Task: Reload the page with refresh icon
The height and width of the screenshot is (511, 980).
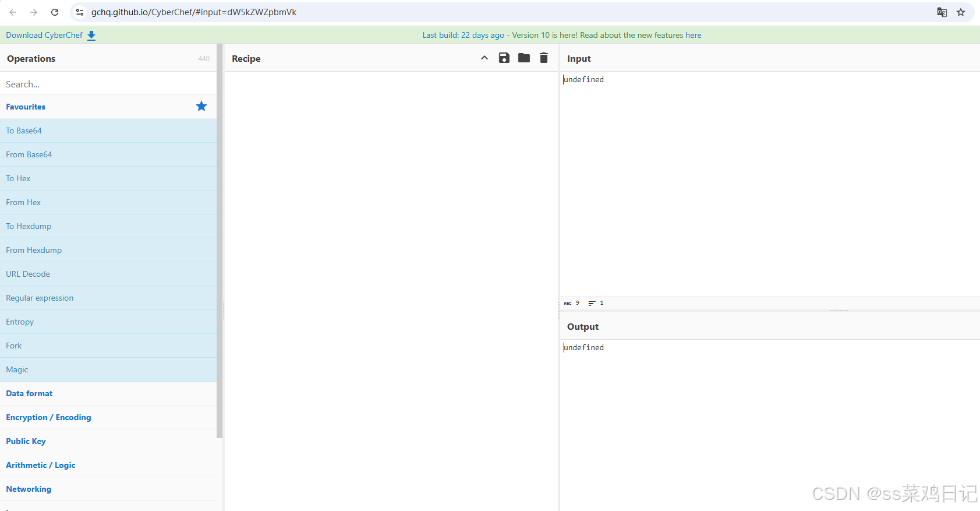Action: 55,12
